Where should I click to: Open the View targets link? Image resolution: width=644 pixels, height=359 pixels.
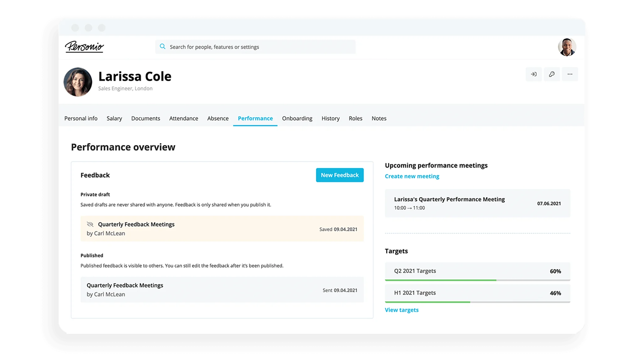(402, 310)
